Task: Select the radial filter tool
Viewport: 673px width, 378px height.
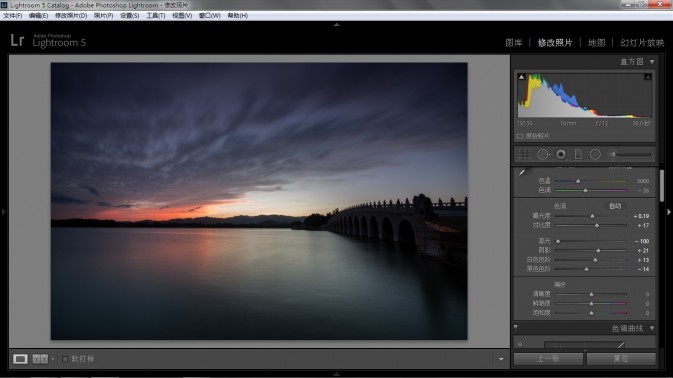Action: [595, 154]
